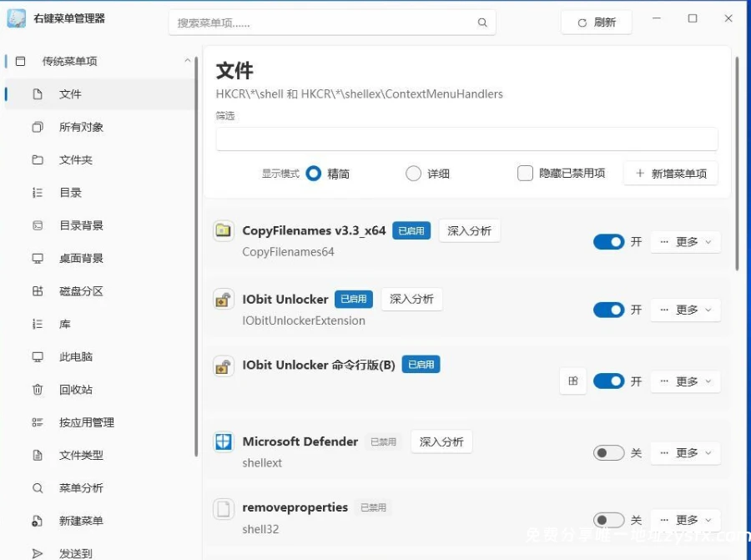Screen dimensions: 751x560
Task: Click the app logo icon in title bar
Action: [x=17, y=18]
